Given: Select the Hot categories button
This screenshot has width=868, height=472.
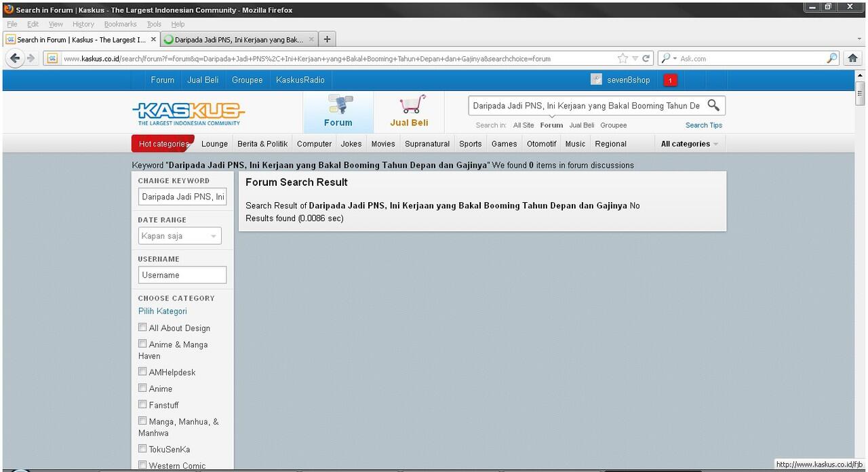Looking at the screenshot, I should [163, 144].
